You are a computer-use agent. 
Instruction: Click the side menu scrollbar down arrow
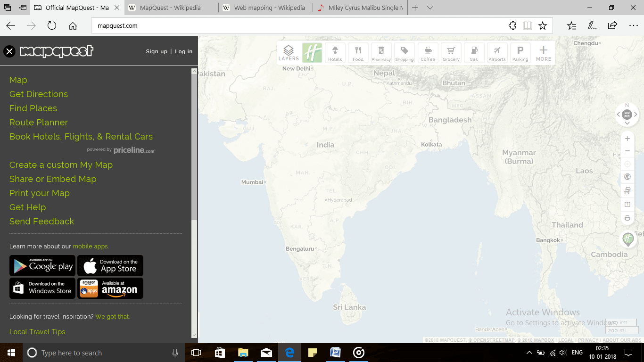pyautogui.click(x=194, y=335)
